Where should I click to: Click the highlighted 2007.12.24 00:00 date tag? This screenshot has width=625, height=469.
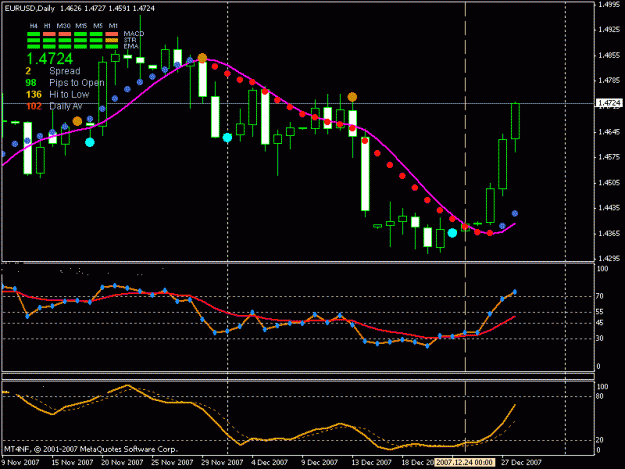[x=464, y=462]
